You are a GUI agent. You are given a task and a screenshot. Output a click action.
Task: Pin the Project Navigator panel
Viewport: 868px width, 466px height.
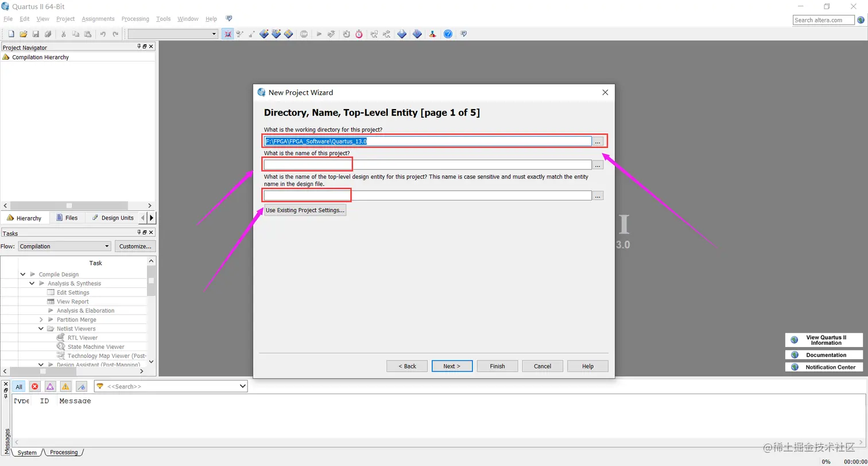click(x=139, y=47)
